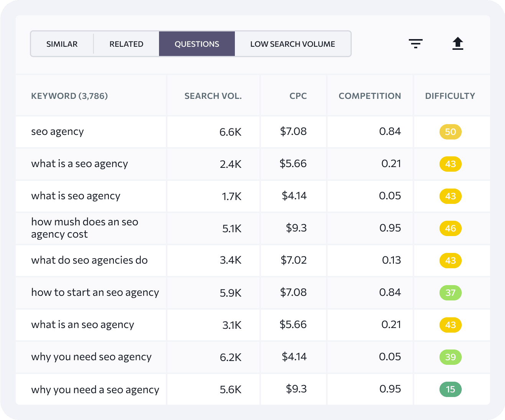
Task: Click the difficulty badge showing 50
Action: pos(450,132)
